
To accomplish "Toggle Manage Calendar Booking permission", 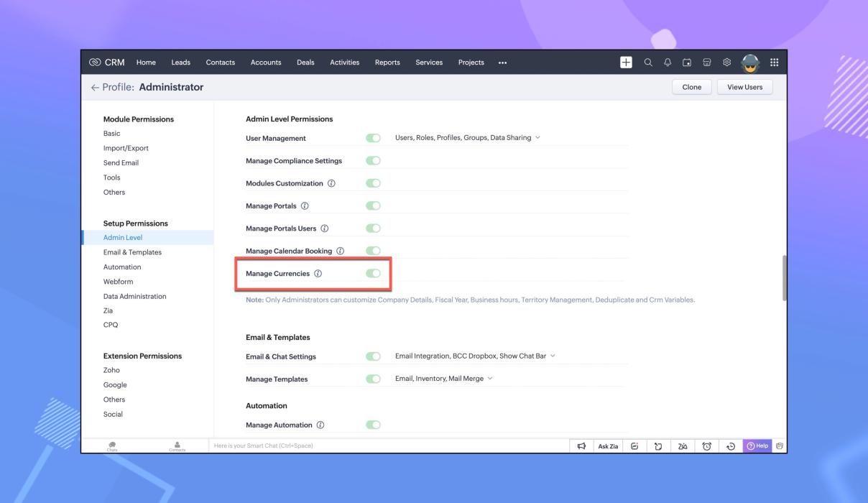I will pos(373,251).
